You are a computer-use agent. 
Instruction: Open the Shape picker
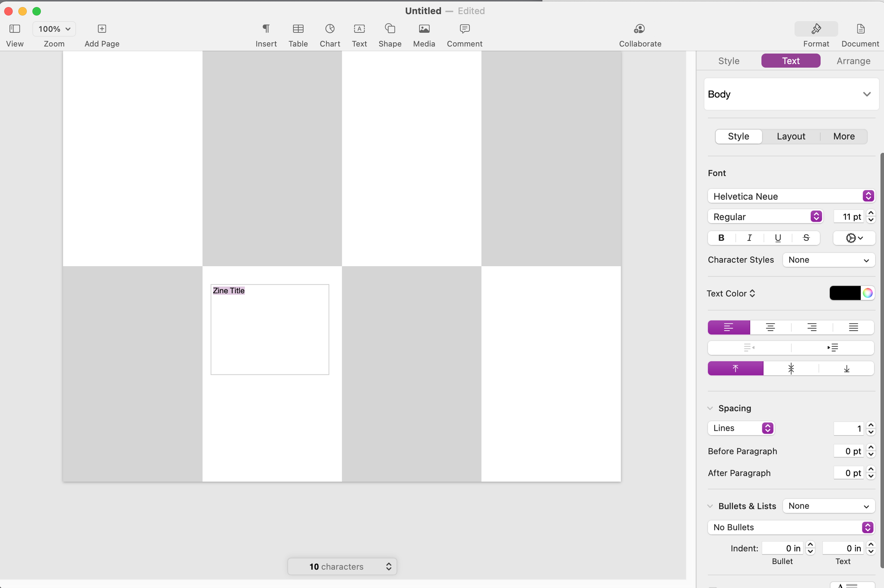click(390, 29)
